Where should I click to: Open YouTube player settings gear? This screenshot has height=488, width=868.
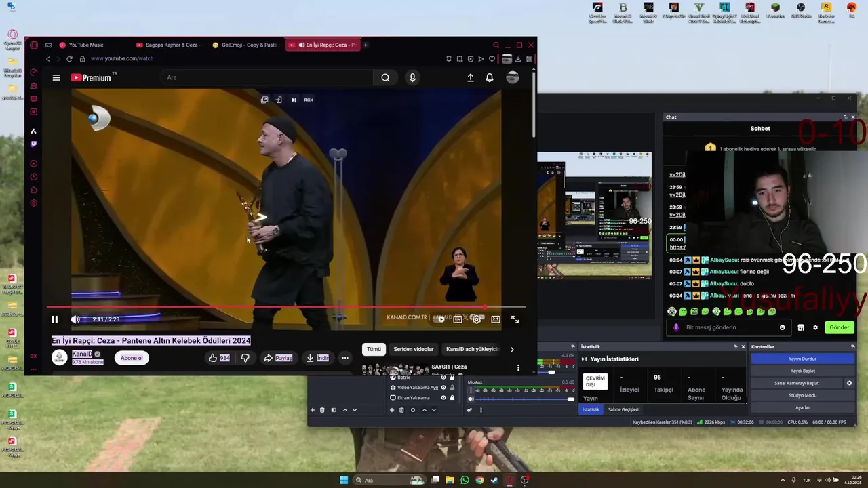tap(477, 319)
